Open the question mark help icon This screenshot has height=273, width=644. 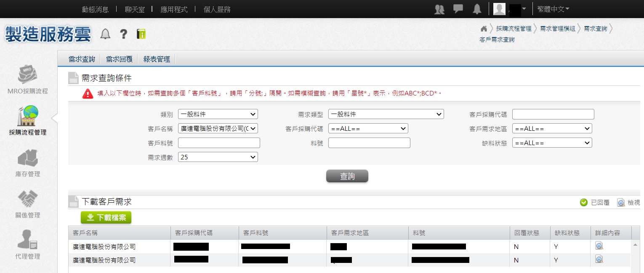(123, 34)
